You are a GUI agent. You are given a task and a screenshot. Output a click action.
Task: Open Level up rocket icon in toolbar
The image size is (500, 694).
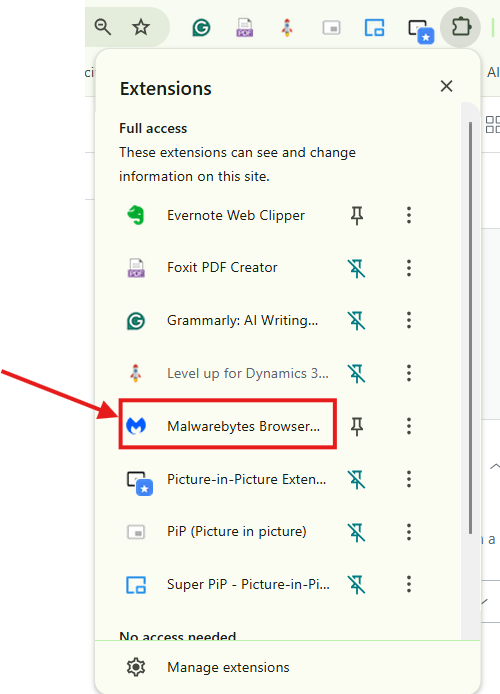click(287, 28)
